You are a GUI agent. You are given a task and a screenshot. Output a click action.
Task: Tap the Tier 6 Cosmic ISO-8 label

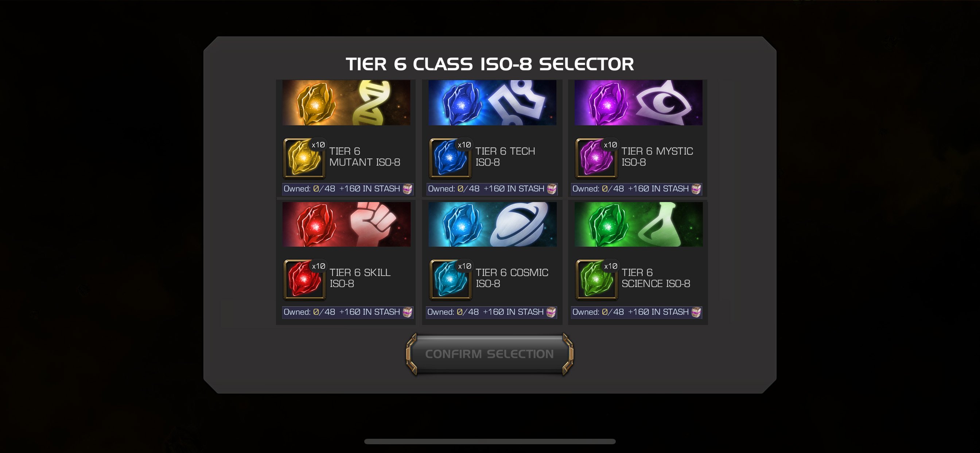(x=512, y=278)
